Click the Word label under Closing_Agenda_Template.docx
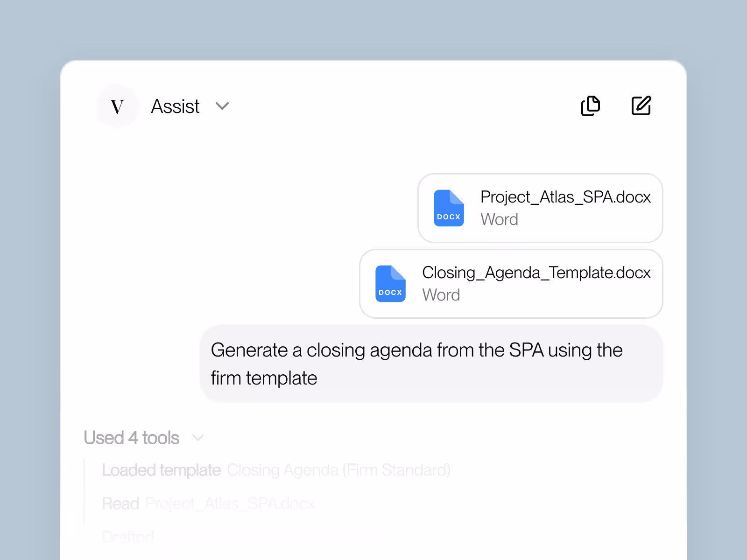This screenshot has width=747, height=560. 441,295
